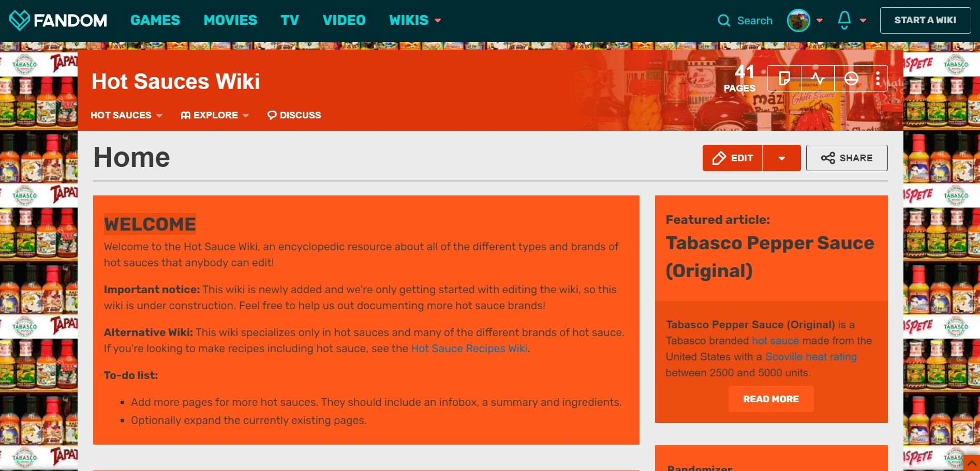Expand the Explore menu arrow
Viewport: 980px width, 471px height.
(246, 116)
